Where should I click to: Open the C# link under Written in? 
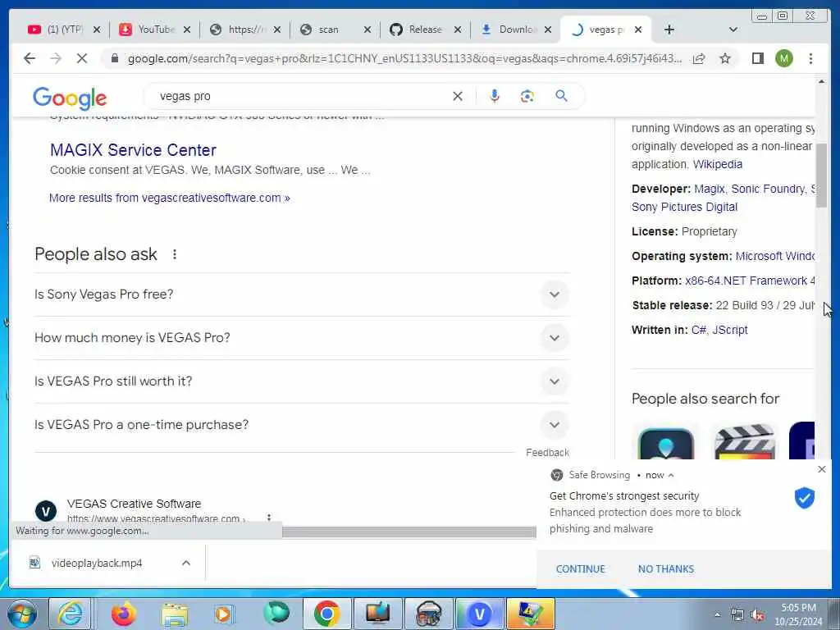click(x=699, y=330)
